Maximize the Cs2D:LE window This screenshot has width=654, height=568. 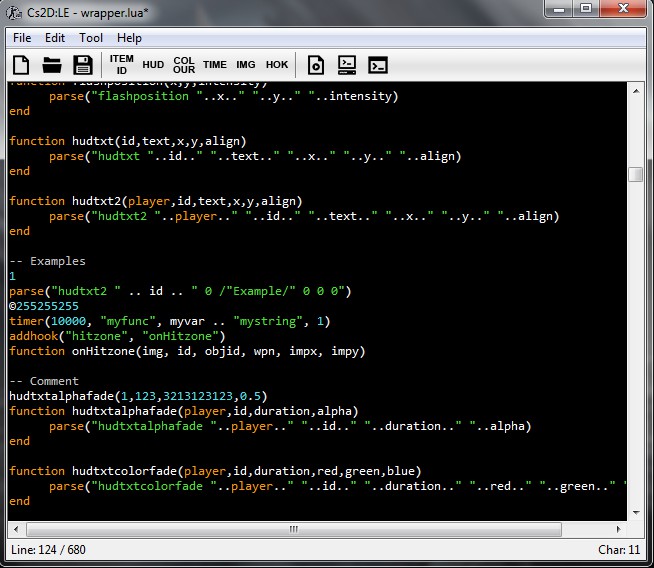[586, 9]
